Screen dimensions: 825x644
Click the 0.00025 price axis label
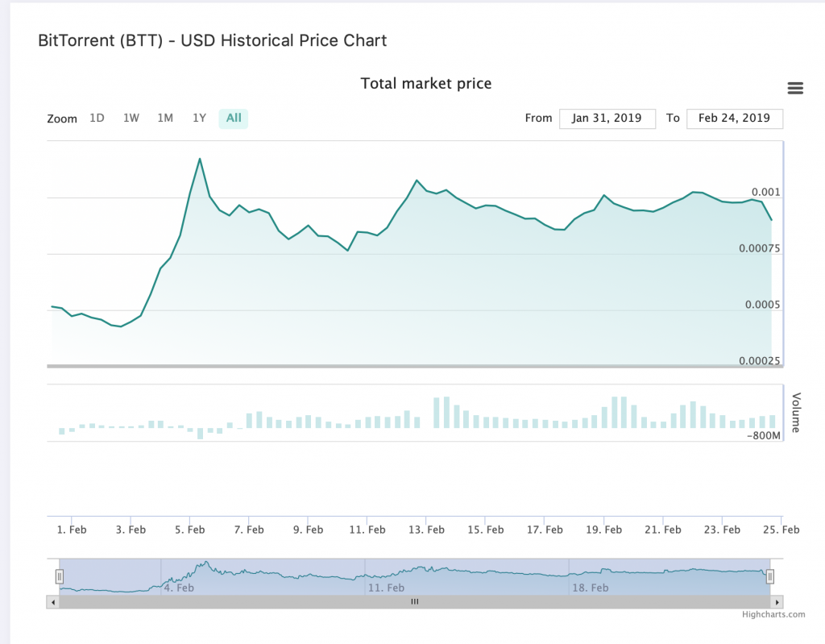pyautogui.click(x=759, y=361)
